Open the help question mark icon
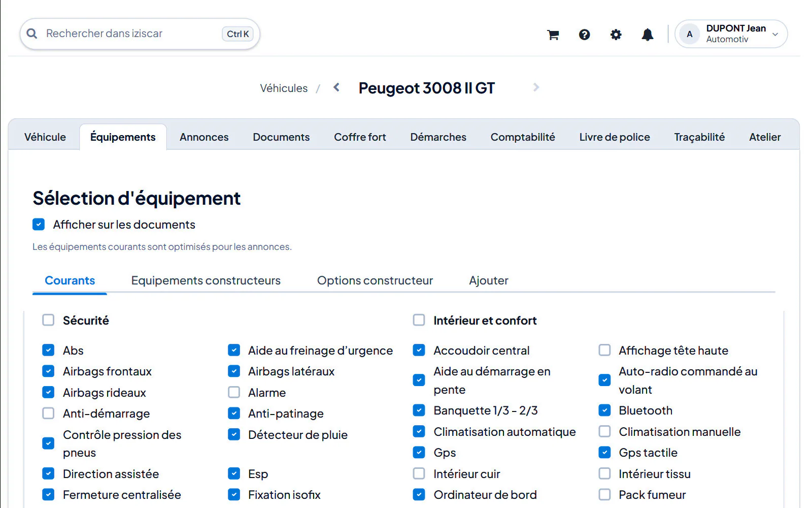812x508 pixels. pyautogui.click(x=585, y=35)
